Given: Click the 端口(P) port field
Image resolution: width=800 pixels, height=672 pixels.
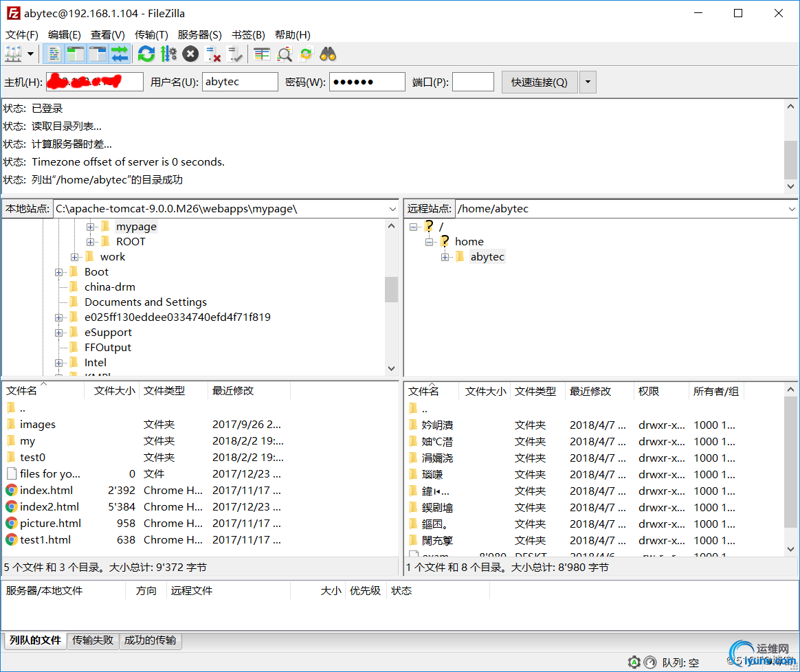Looking at the screenshot, I should (x=473, y=82).
